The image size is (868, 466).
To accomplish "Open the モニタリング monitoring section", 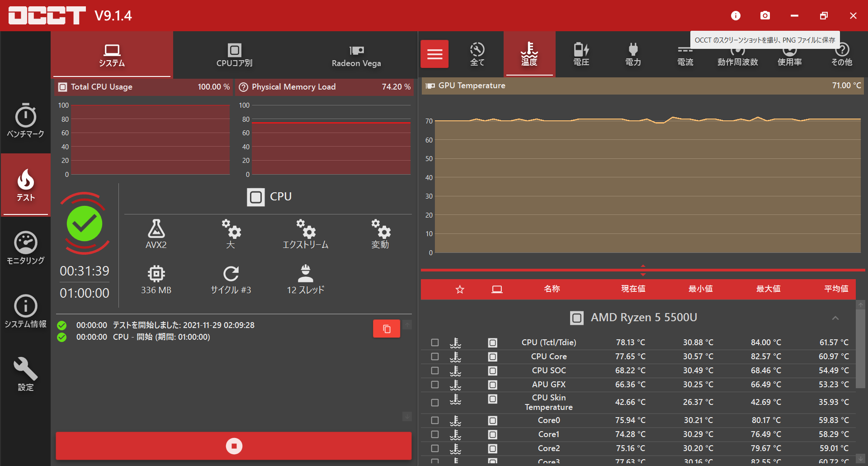I will [25, 248].
